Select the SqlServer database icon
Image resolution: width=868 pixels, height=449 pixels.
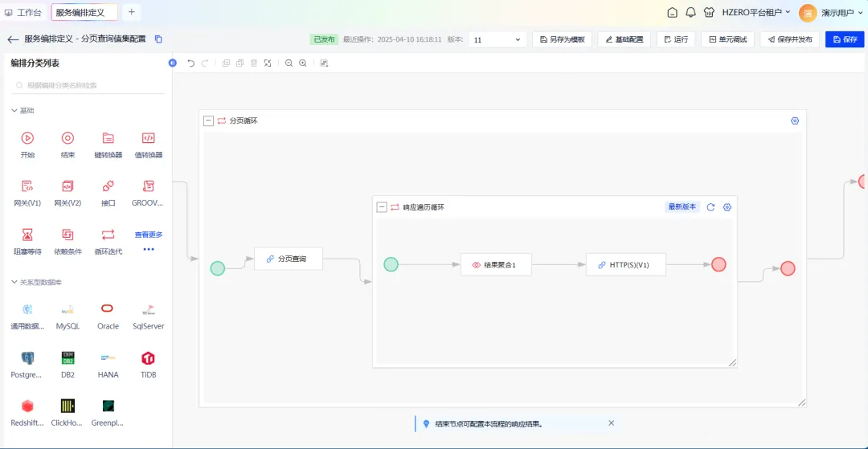[148, 309]
